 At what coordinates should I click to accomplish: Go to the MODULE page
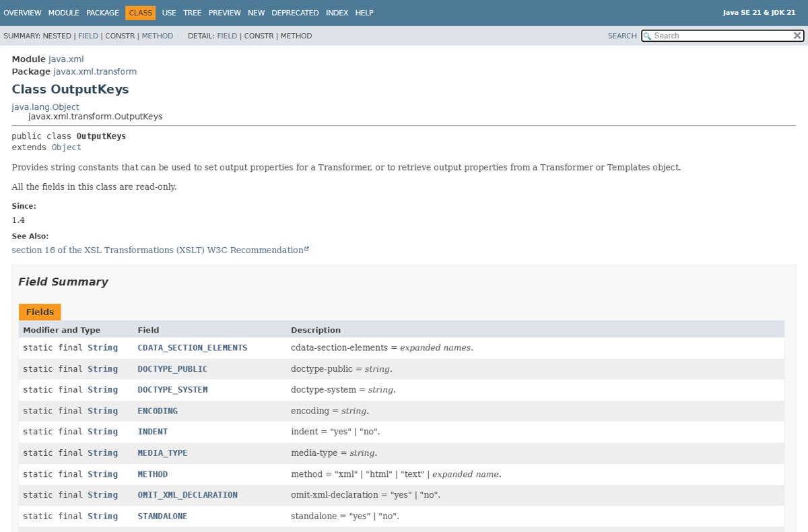[x=63, y=13]
